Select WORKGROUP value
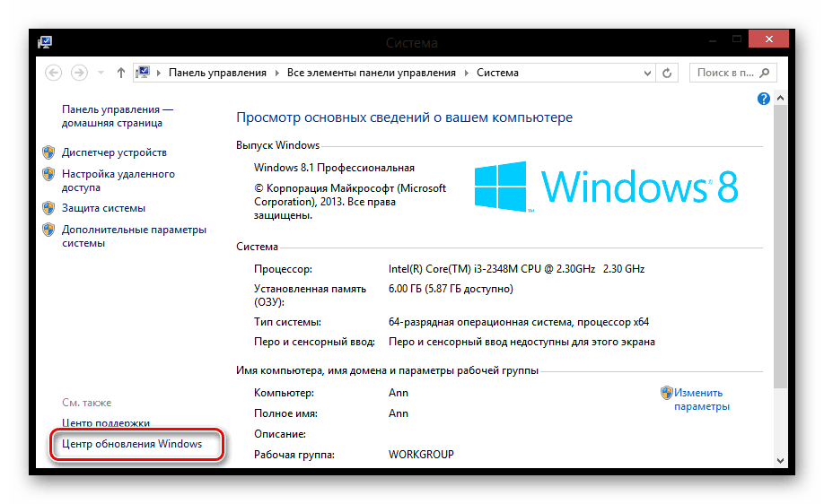 click(x=421, y=455)
